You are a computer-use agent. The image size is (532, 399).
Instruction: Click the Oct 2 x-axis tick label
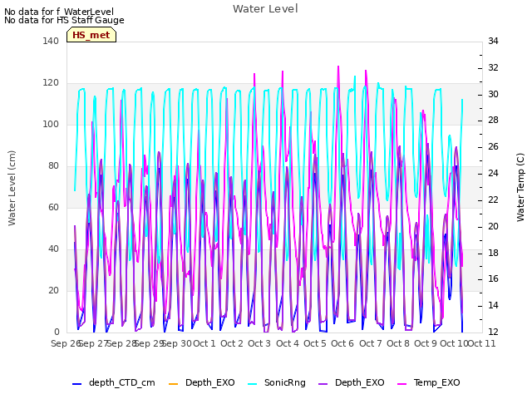[232, 343]
